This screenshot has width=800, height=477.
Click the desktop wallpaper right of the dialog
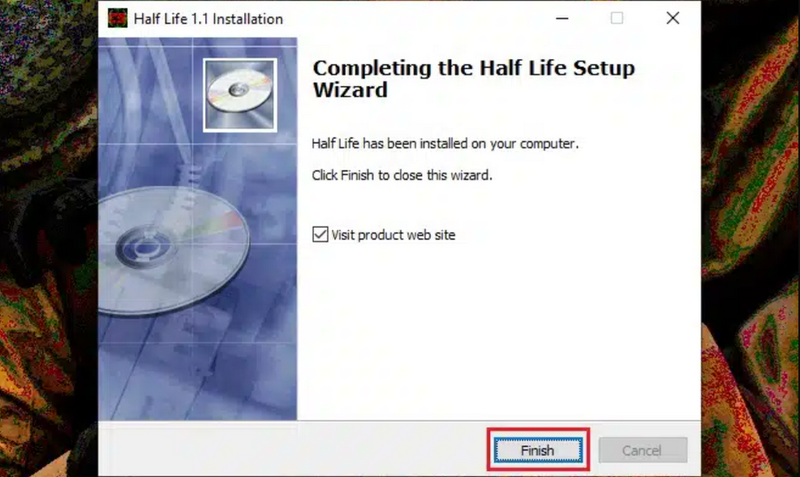click(x=751, y=238)
